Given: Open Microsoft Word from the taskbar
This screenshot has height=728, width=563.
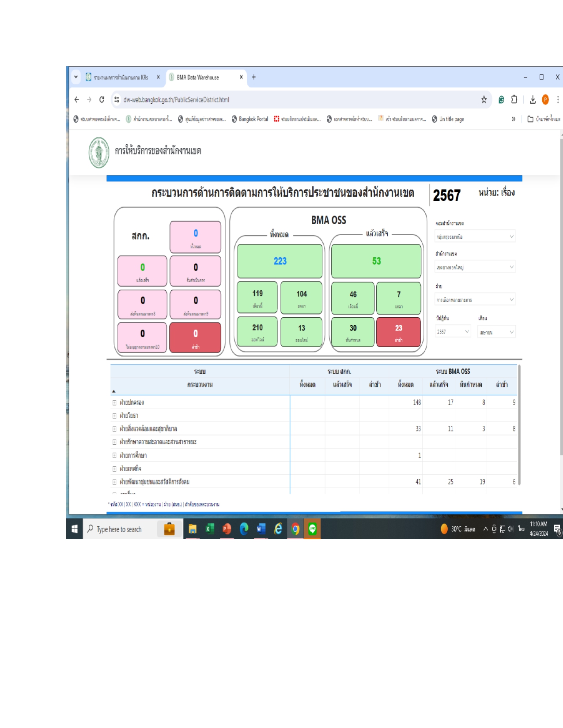Looking at the screenshot, I should [261, 529].
